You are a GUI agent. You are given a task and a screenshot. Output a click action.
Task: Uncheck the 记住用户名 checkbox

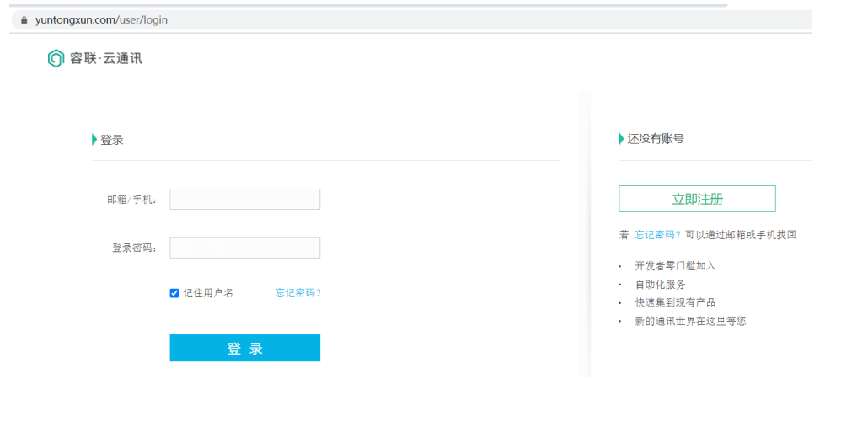pos(174,293)
